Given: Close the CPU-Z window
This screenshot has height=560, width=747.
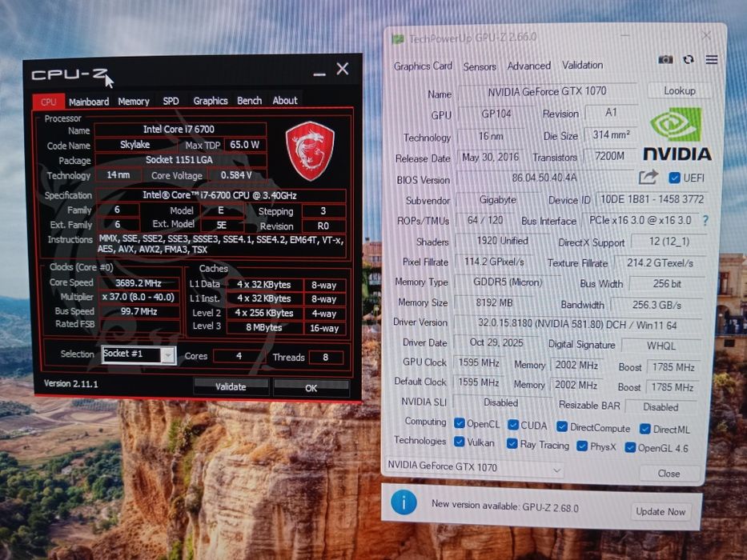Looking at the screenshot, I should pyautogui.click(x=343, y=69).
